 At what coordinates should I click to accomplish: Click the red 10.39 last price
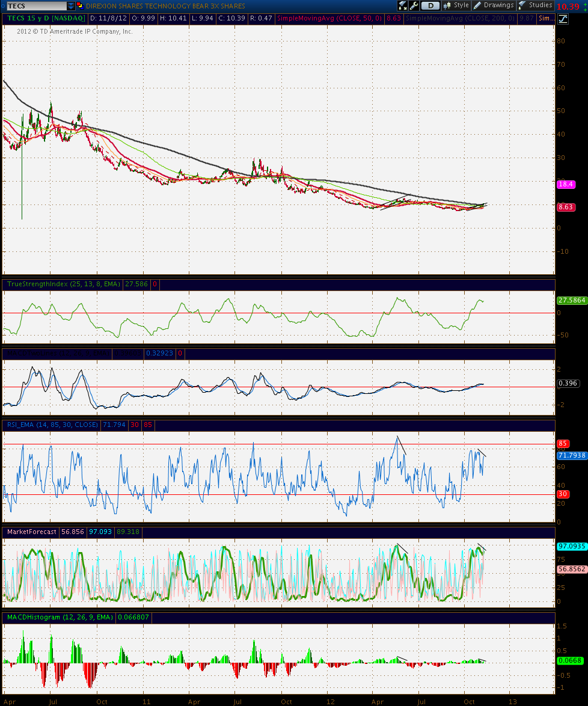click(568, 6)
